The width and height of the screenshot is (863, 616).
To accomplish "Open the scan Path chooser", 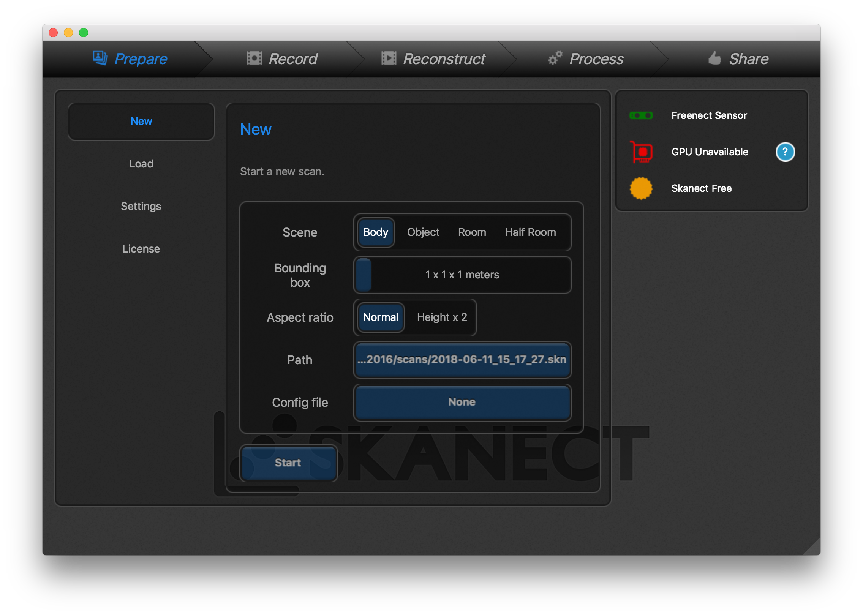I will 462,360.
